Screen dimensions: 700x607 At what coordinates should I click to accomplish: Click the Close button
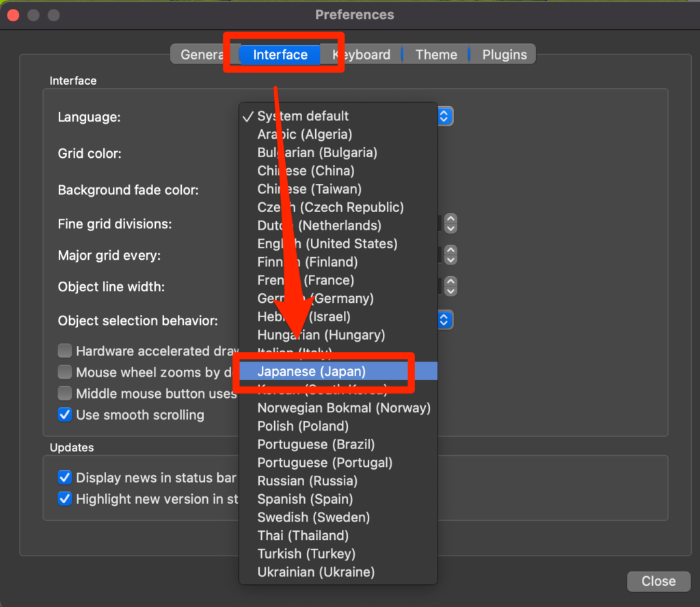(x=658, y=581)
